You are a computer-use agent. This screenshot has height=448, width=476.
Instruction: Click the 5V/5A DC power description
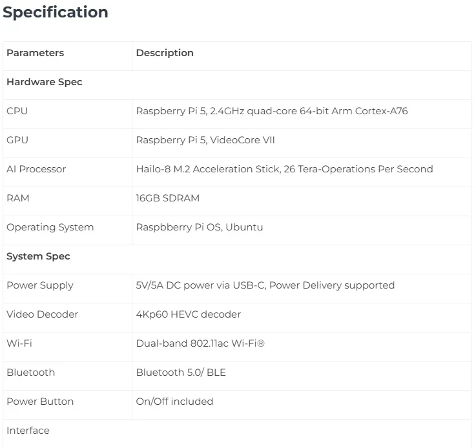point(265,285)
